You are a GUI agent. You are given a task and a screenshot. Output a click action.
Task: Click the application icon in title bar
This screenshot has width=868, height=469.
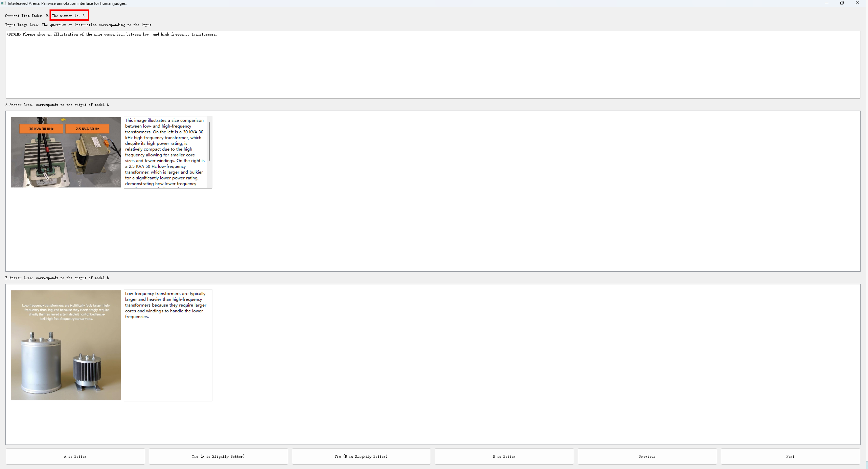(3, 3)
